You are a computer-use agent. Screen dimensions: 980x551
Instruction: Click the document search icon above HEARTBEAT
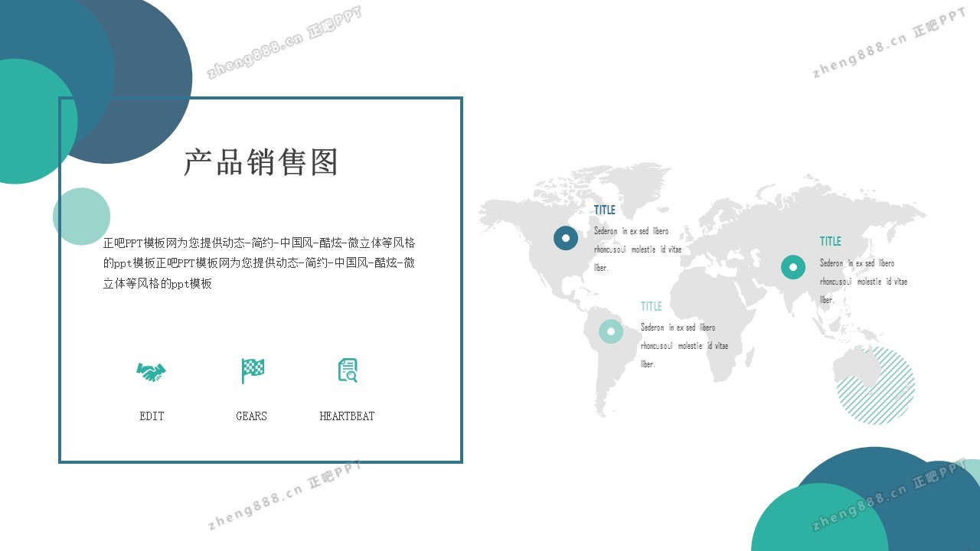coord(348,370)
